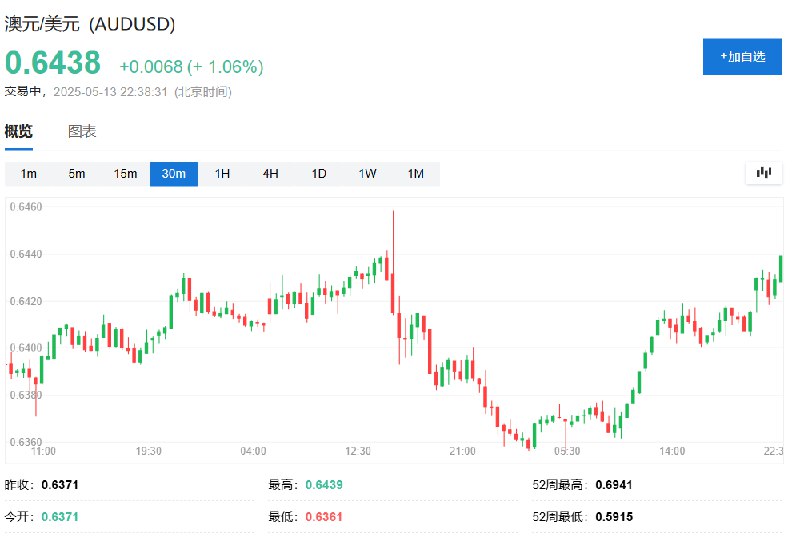Open the candlestick chart type icon
Viewport: 800px width, 542px height.
click(x=763, y=173)
